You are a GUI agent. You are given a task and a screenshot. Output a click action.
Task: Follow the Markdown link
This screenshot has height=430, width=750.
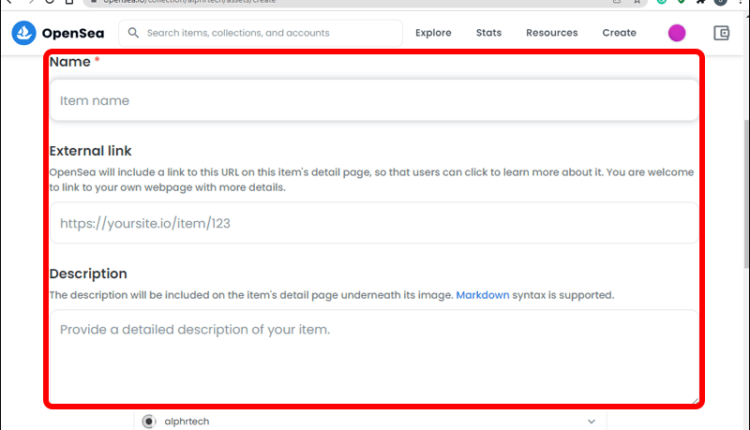coord(482,295)
